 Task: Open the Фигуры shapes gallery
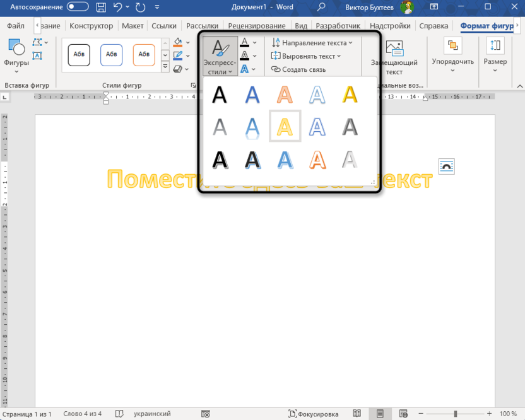(16, 55)
